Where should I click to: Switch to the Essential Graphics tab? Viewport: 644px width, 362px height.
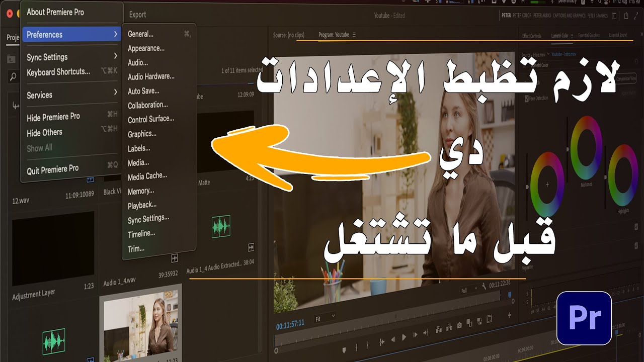(589, 35)
